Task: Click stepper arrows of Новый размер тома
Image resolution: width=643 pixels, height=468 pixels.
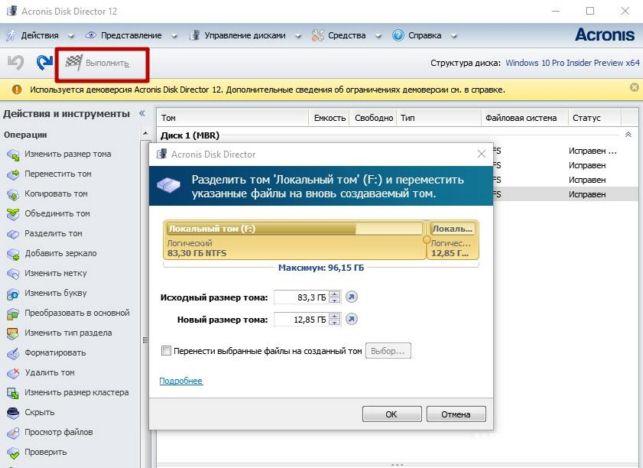Action: point(335,319)
